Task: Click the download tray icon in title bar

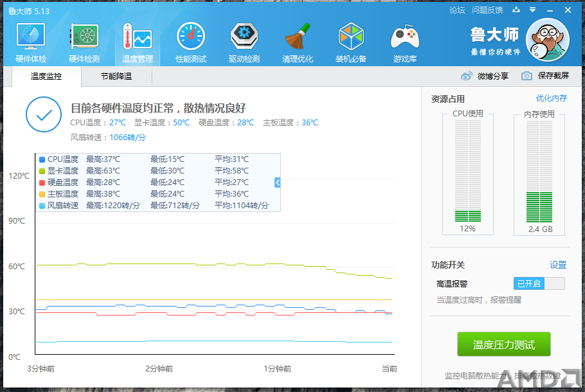Action: coord(516,10)
